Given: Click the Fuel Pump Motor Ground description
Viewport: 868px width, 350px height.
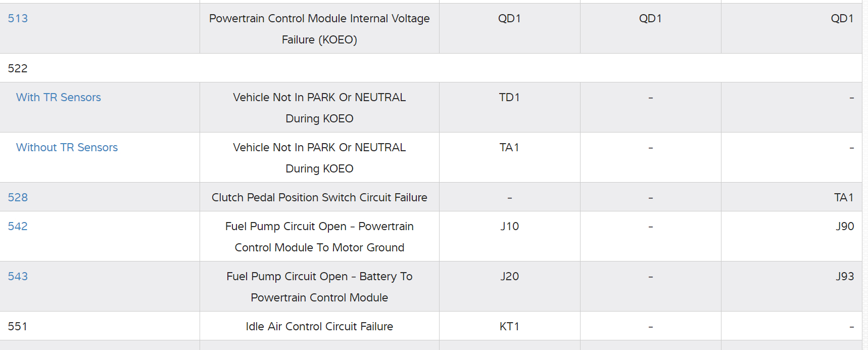Looking at the screenshot, I should click(x=319, y=237).
